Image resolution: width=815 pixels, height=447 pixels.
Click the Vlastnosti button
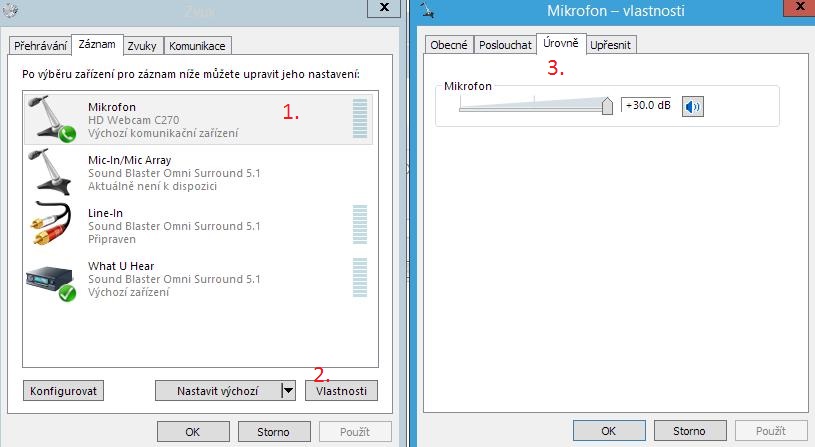341,391
